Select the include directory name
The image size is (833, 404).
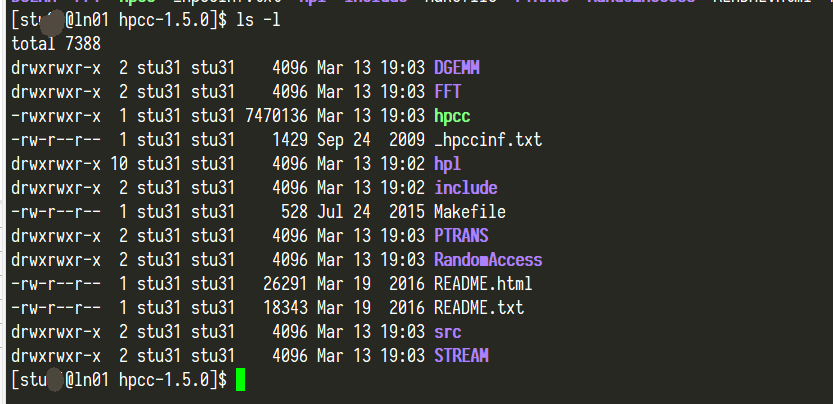[x=465, y=188]
